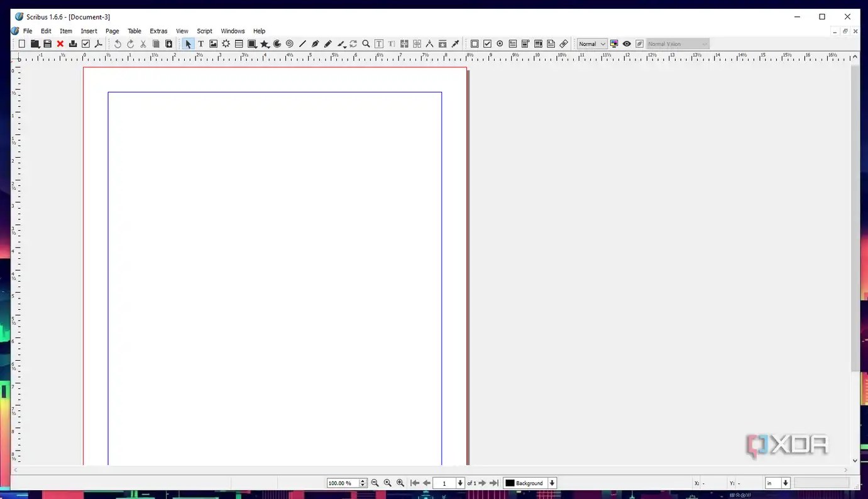Select the Freehand Line pencil tool
Viewport: 868px width, 499px height.
pyautogui.click(x=328, y=44)
